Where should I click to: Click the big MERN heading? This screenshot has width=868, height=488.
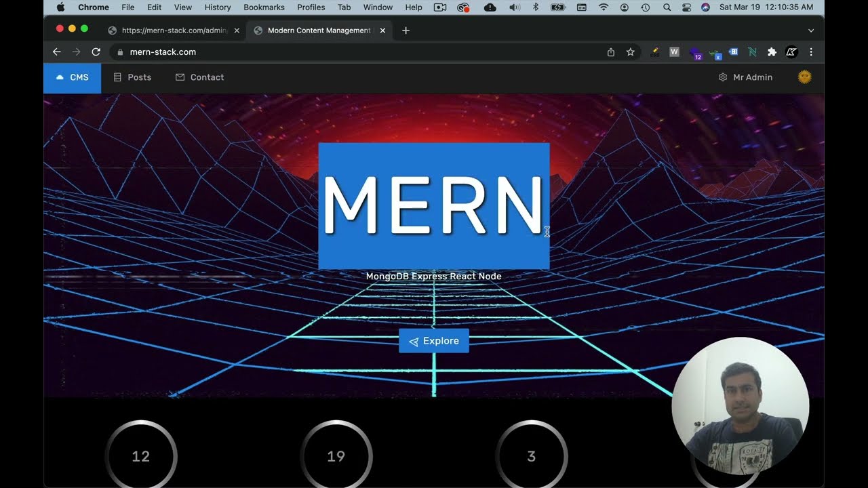click(434, 206)
